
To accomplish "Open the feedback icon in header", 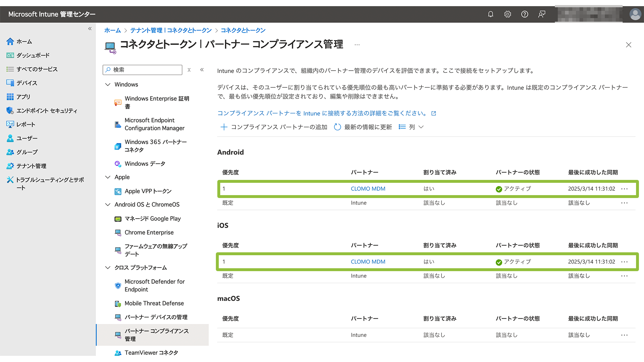I will 541,14.
